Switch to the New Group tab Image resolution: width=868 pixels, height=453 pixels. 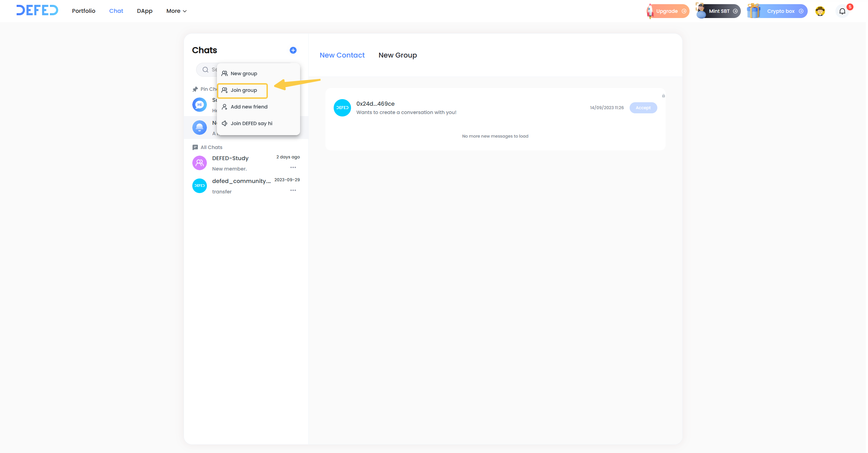397,55
